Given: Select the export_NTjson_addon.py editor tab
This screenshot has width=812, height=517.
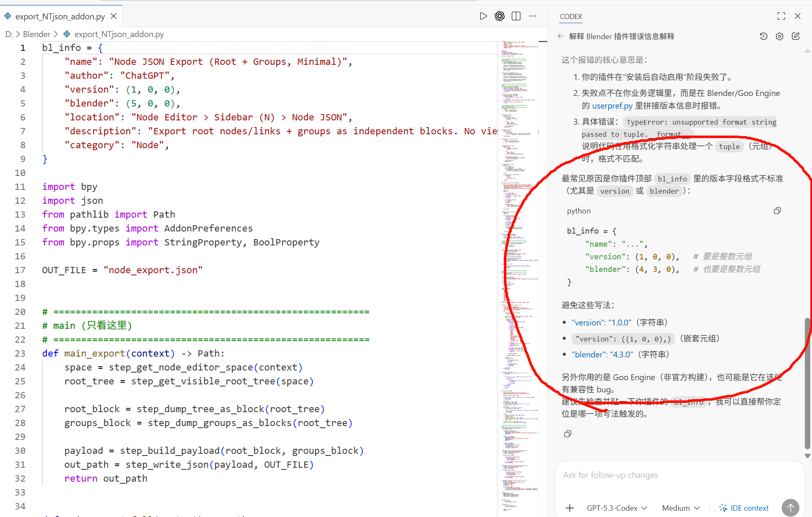Looking at the screenshot, I should (x=60, y=16).
